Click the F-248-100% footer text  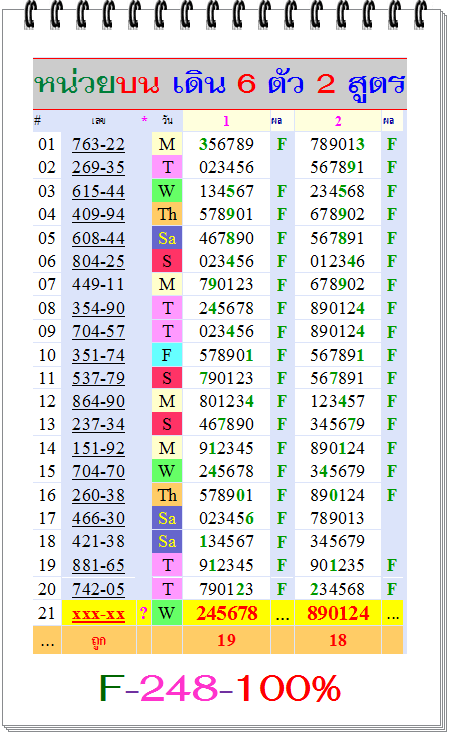220,688
